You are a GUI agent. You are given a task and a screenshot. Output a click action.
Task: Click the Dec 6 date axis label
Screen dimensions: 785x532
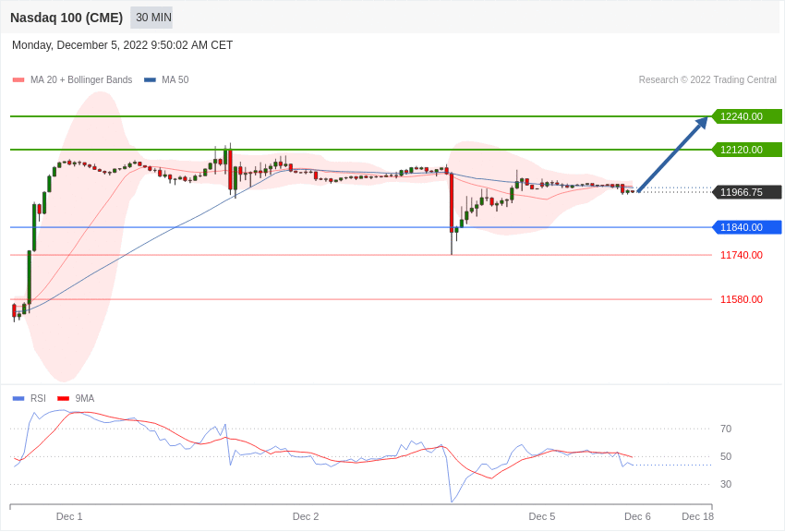click(x=637, y=516)
